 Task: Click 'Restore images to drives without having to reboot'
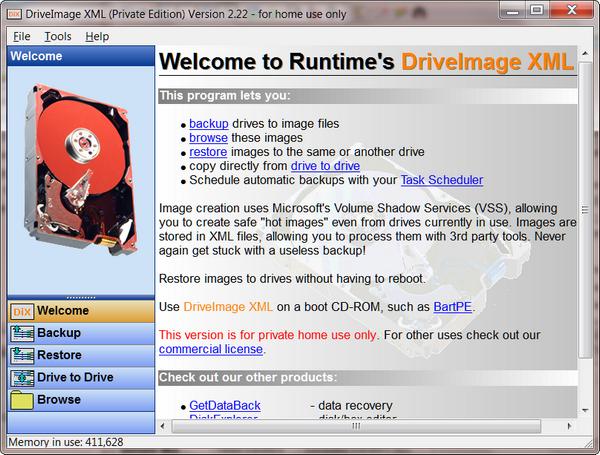coord(292,279)
